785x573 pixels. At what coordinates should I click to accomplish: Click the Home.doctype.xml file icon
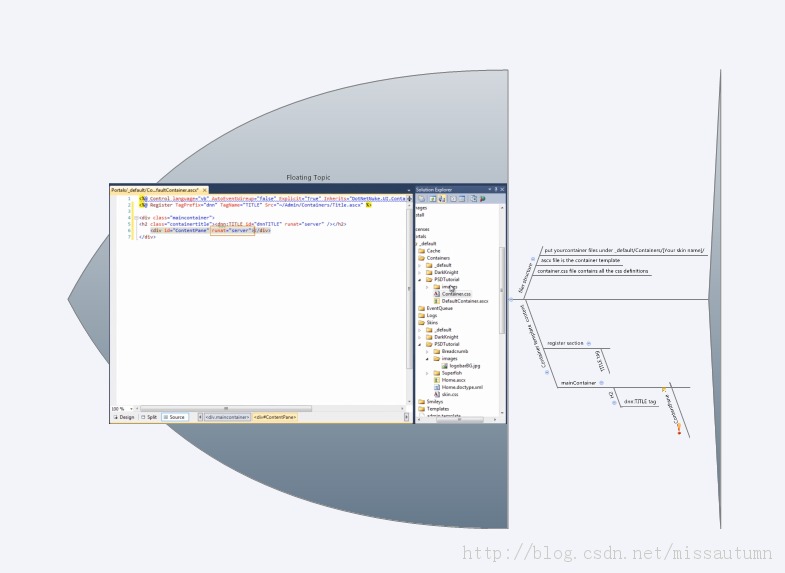(x=437, y=387)
